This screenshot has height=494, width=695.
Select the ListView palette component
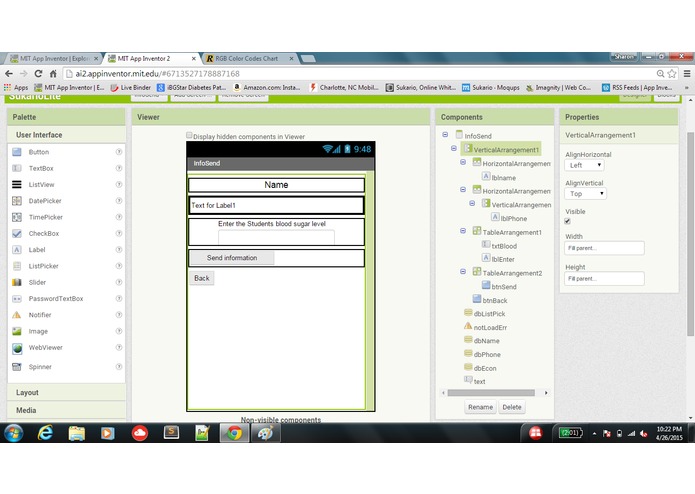point(41,184)
